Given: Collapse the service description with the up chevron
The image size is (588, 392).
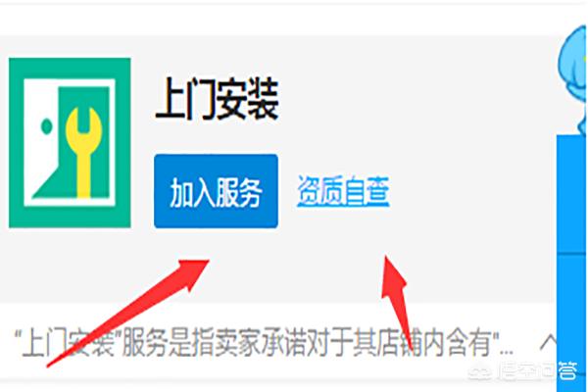Looking at the screenshot, I should pyautogui.click(x=548, y=343).
